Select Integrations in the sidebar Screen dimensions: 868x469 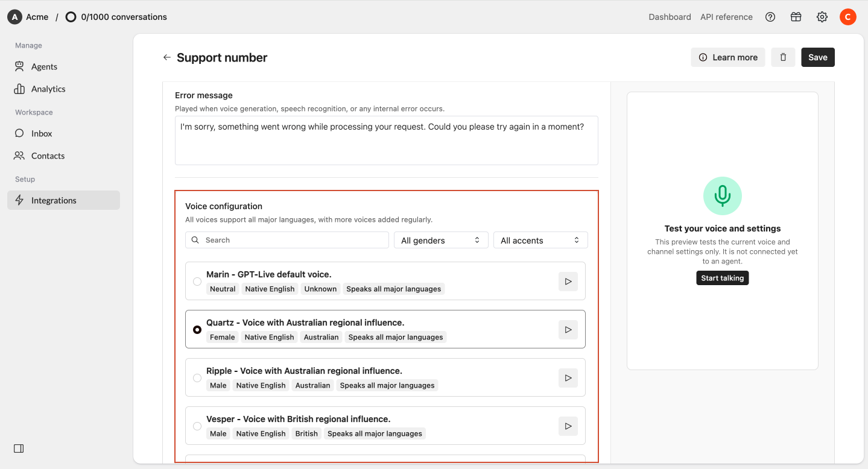tap(63, 200)
